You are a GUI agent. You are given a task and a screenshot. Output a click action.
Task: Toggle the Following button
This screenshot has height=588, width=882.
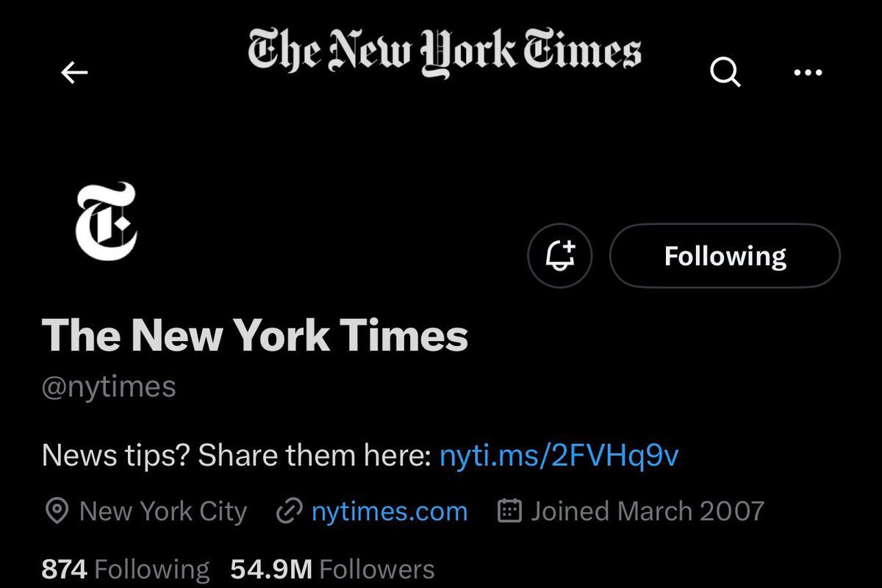coord(725,256)
